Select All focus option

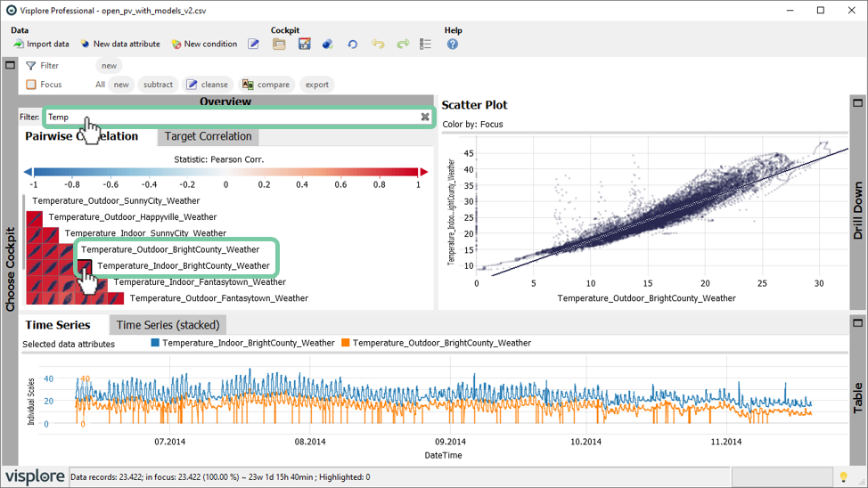tap(100, 84)
